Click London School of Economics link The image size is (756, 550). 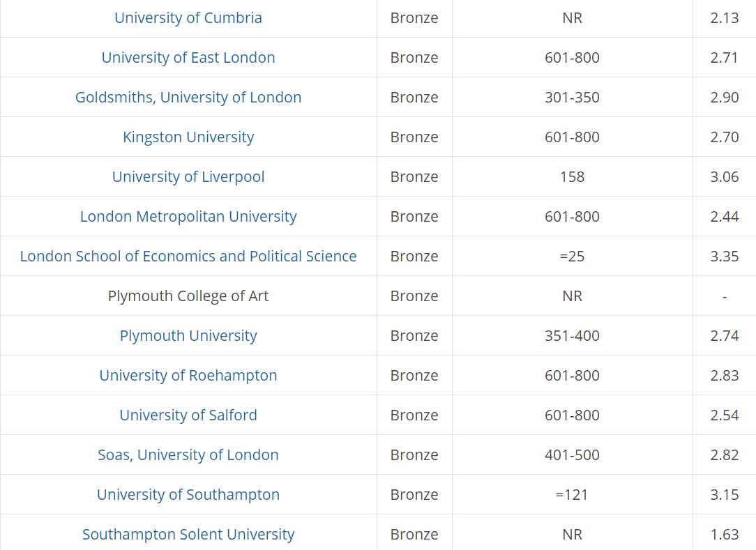(188, 256)
